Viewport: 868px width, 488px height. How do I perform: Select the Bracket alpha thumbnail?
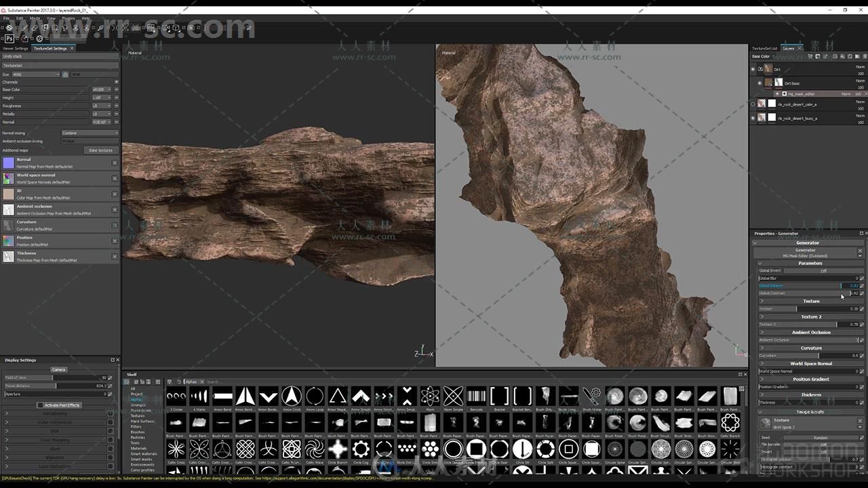tap(499, 395)
